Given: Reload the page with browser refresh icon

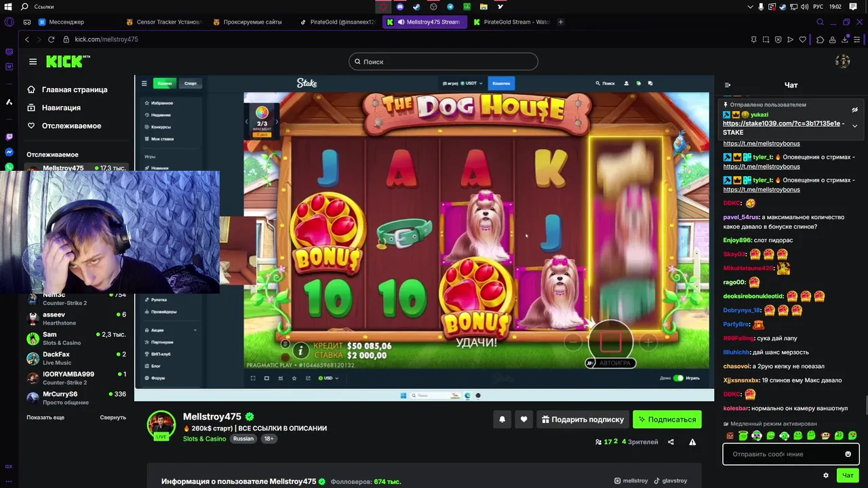Looking at the screenshot, I should tap(51, 39).
